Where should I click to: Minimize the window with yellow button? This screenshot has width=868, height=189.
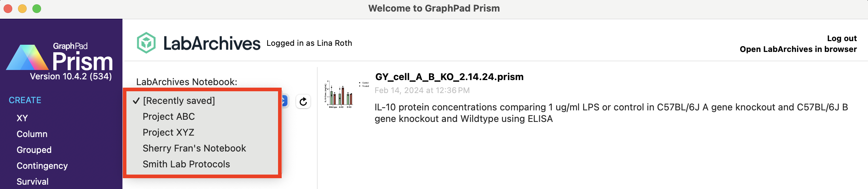pos(22,9)
